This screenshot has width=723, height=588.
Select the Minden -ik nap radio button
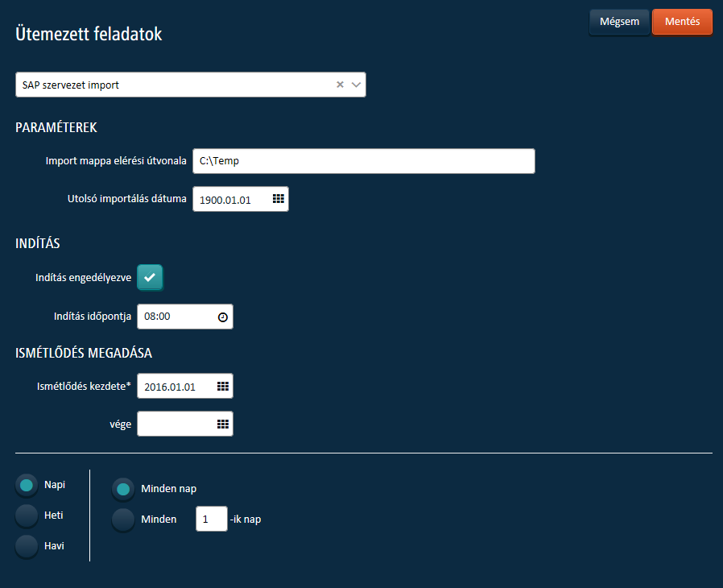coord(123,520)
